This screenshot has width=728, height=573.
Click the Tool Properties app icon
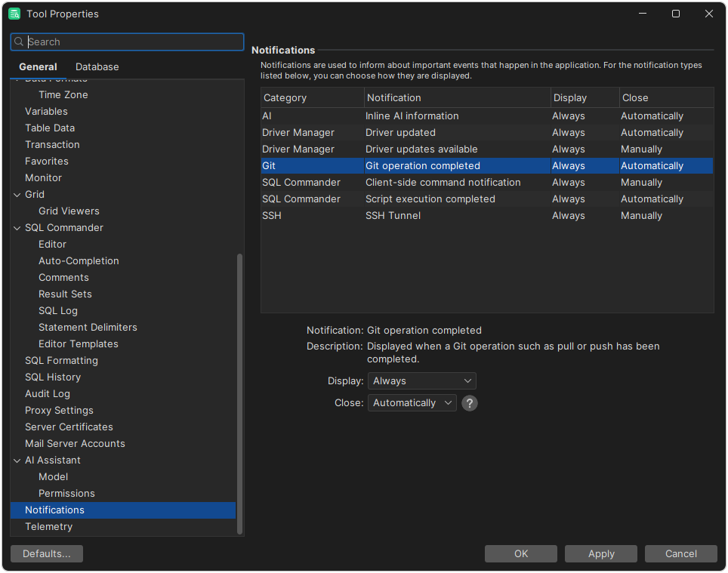(14, 14)
